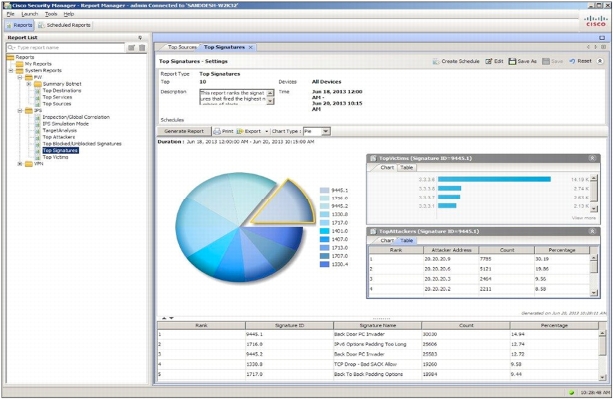This screenshot has height=400, width=614.
Task: Collapse the IPS folder node
Action: (20, 110)
